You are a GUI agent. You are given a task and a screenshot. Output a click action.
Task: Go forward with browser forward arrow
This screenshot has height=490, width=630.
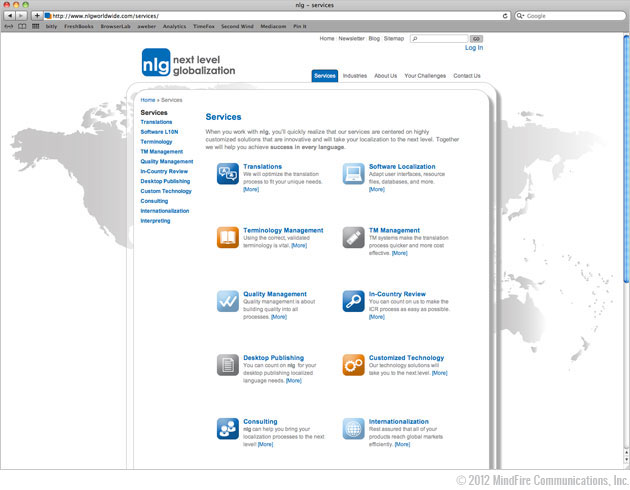pos(21,16)
